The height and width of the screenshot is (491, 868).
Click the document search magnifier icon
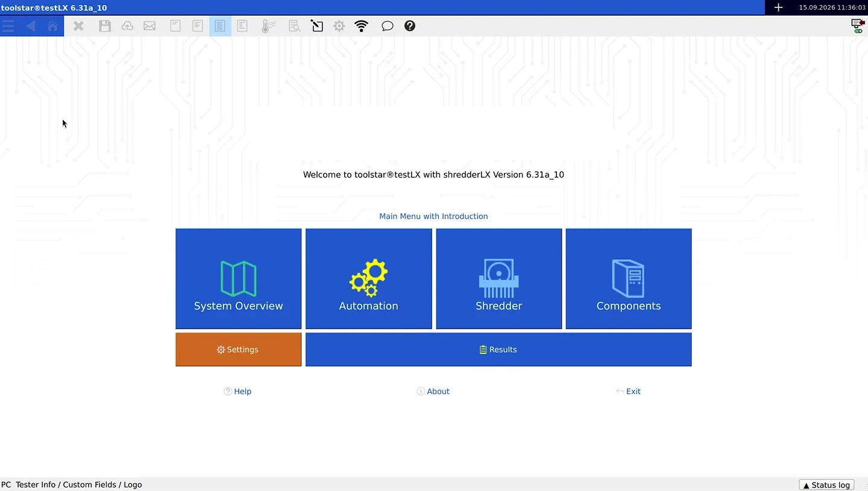pyautogui.click(x=294, y=26)
